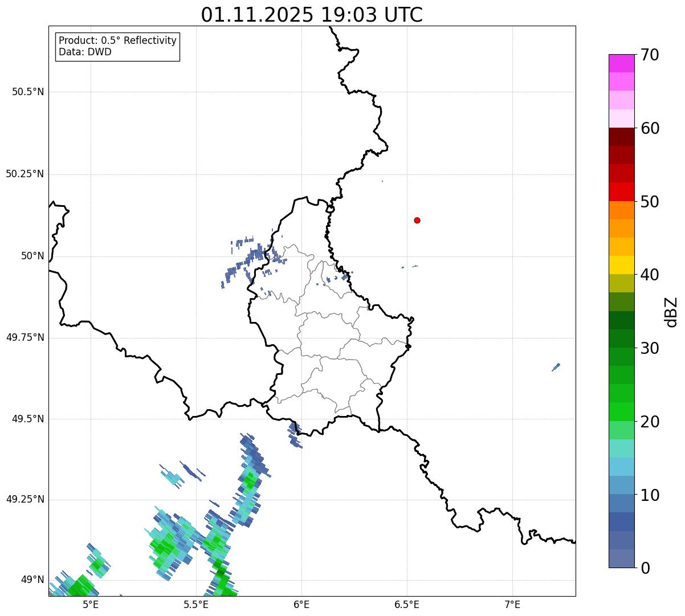Click the 5°E longitude label
The image size is (685, 616).
91,604
